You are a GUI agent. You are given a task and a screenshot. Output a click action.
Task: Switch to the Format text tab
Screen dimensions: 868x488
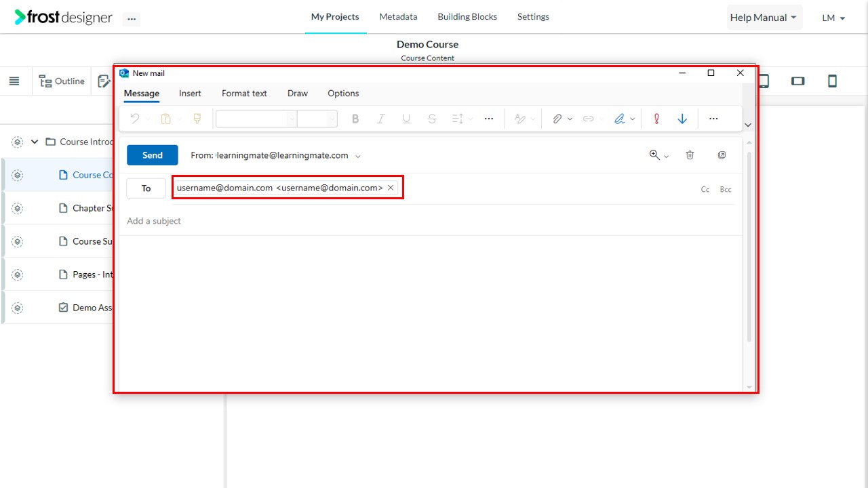244,94
